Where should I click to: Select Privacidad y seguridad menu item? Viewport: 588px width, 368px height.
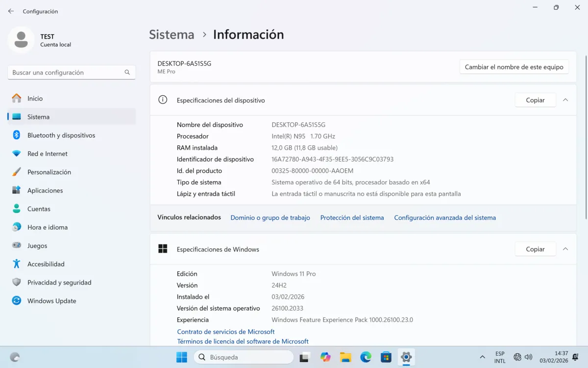point(59,283)
